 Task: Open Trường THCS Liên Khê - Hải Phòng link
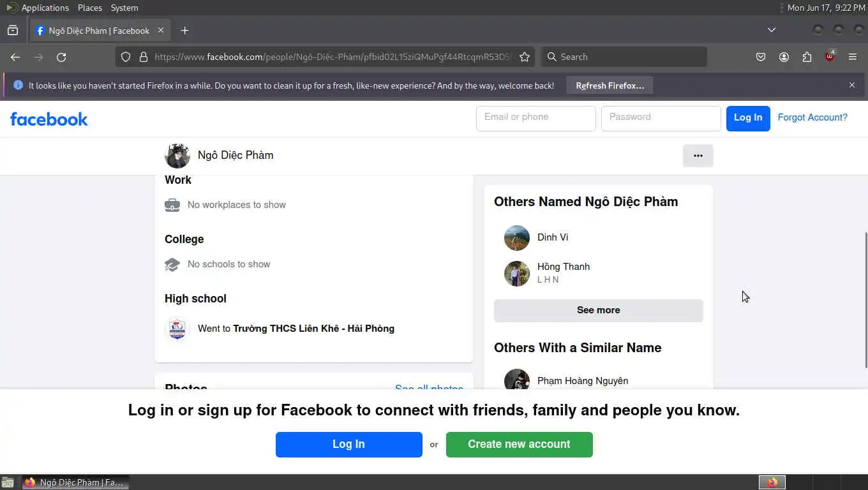point(313,329)
